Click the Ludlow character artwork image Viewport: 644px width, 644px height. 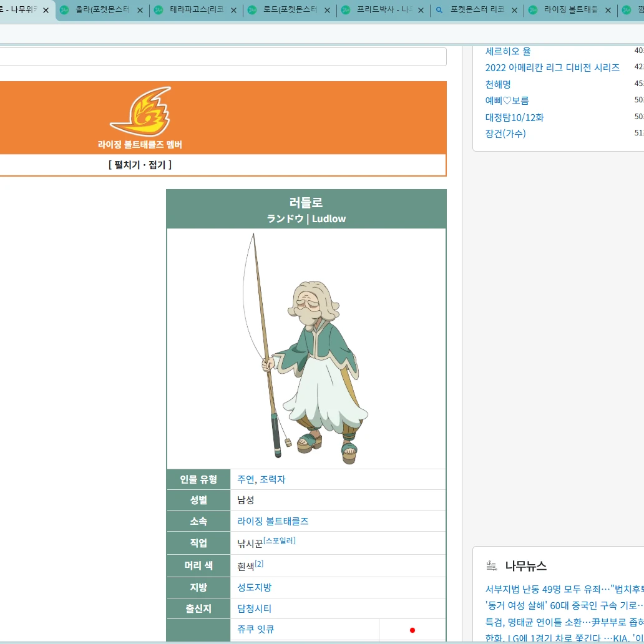coord(306,349)
